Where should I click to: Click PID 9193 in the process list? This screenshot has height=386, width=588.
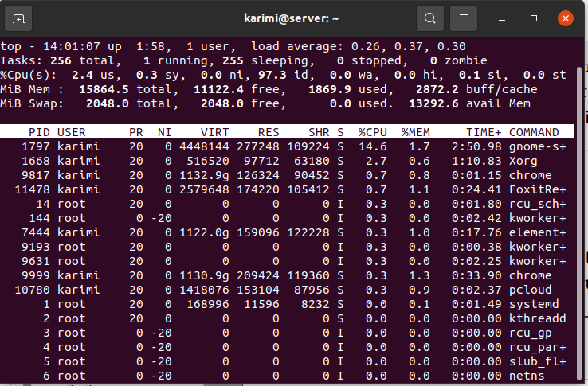[36, 247]
